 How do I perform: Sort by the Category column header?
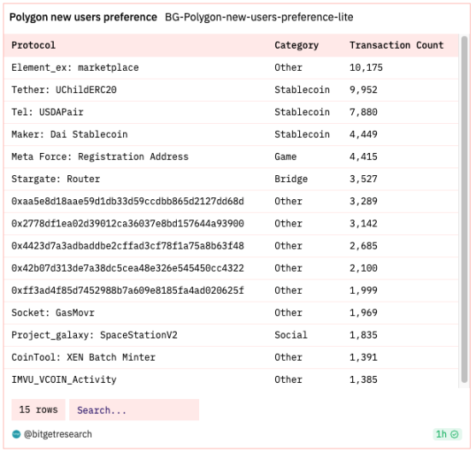point(297,45)
